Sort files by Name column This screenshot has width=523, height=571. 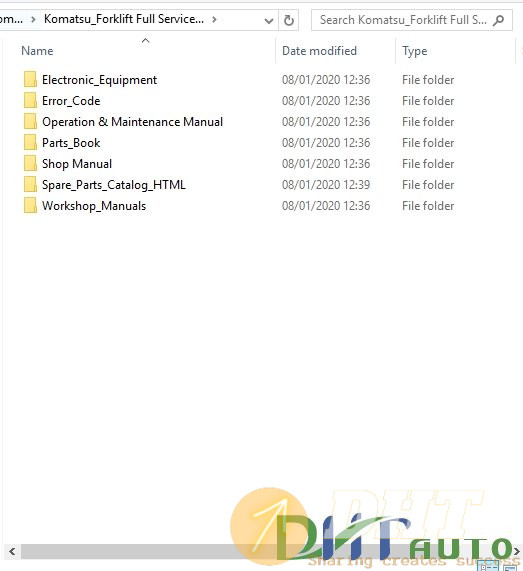pos(37,51)
